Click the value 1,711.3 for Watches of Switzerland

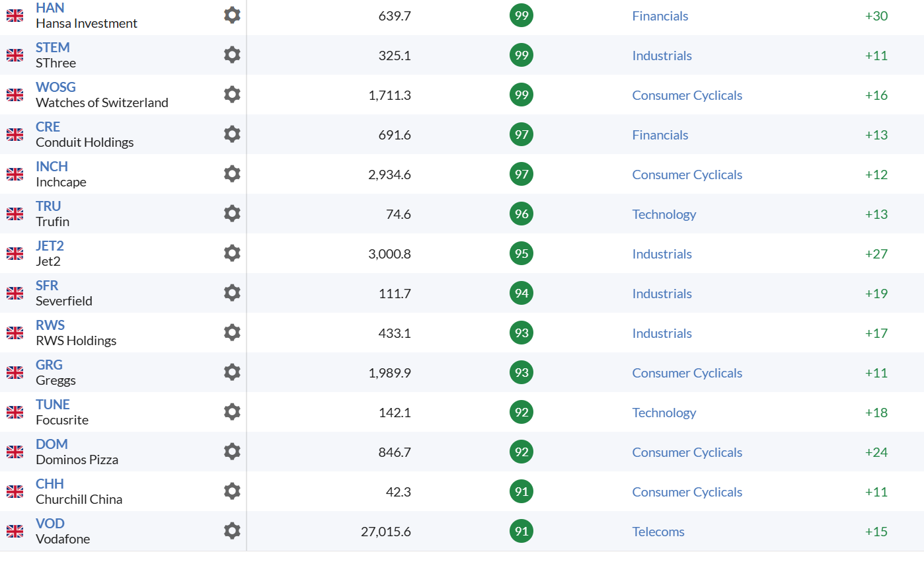tap(390, 95)
